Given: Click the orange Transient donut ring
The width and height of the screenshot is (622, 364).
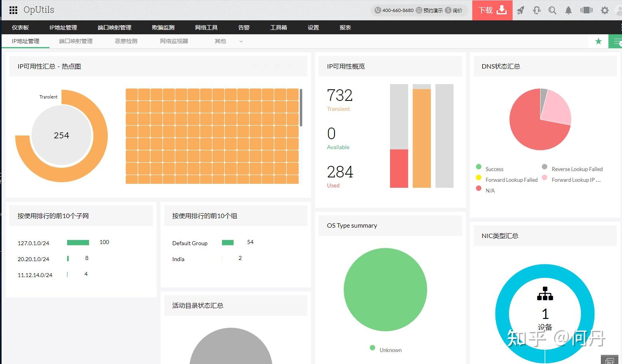Looking at the screenshot, I should click(x=101, y=136).
